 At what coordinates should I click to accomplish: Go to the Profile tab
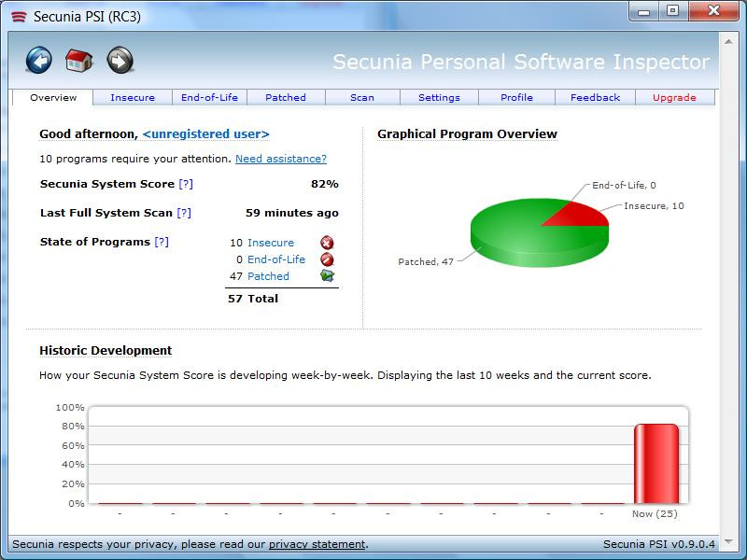516,98
